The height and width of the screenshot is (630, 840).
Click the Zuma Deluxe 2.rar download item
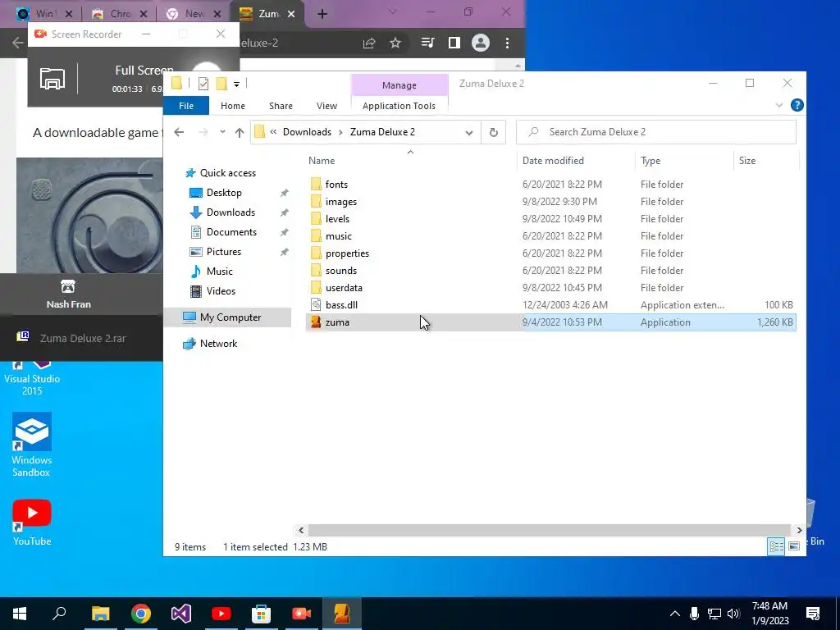(81, 338)
